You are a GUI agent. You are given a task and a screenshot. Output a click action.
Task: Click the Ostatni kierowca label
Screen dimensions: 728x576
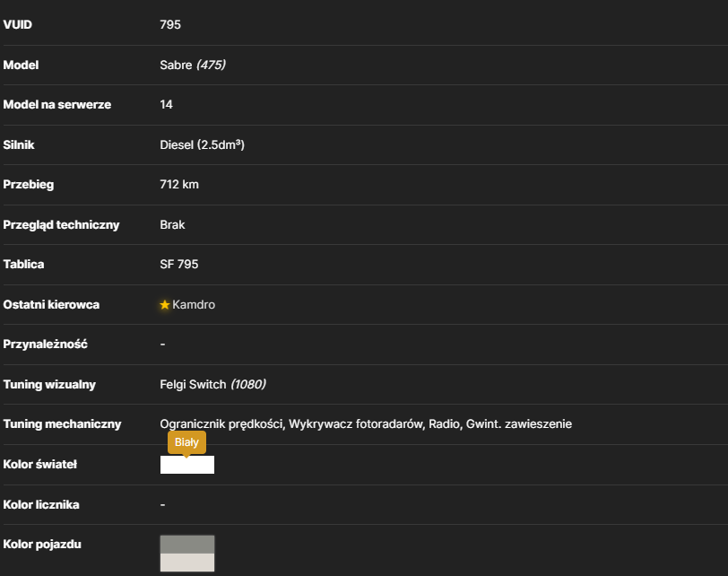coord(51,305)
